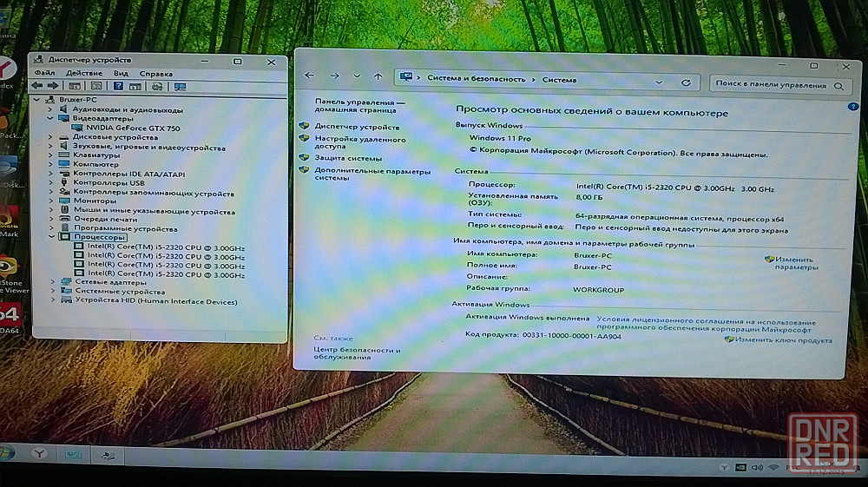Open Yandex browser from the taskbar
This screenshot has width=868, height=487.
39,452
